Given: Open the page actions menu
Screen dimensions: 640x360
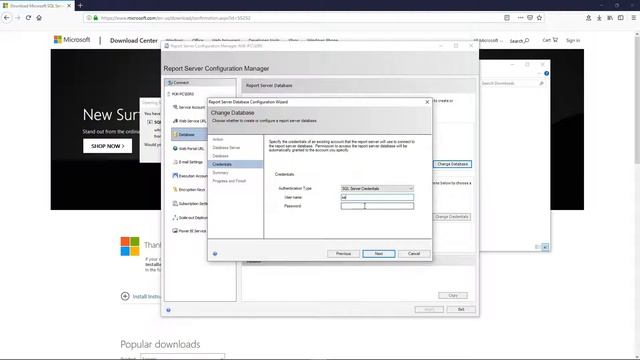Looking at the screenshot, I should click(x=520, y=18).
